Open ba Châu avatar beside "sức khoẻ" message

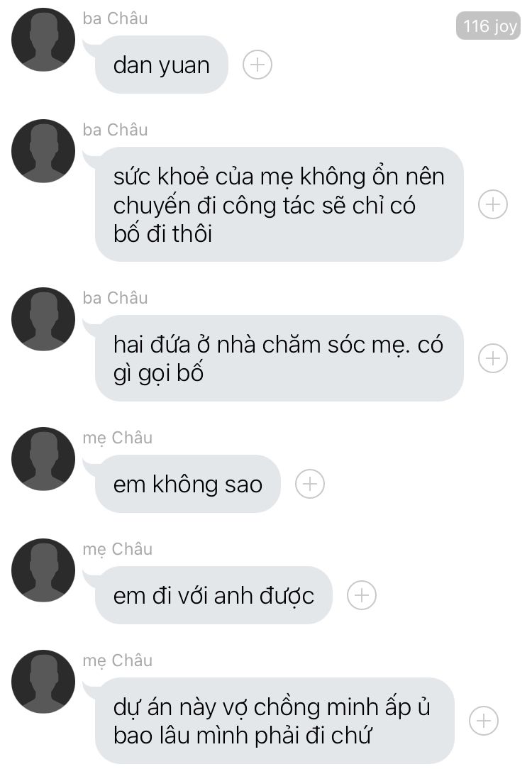point(43,151)
